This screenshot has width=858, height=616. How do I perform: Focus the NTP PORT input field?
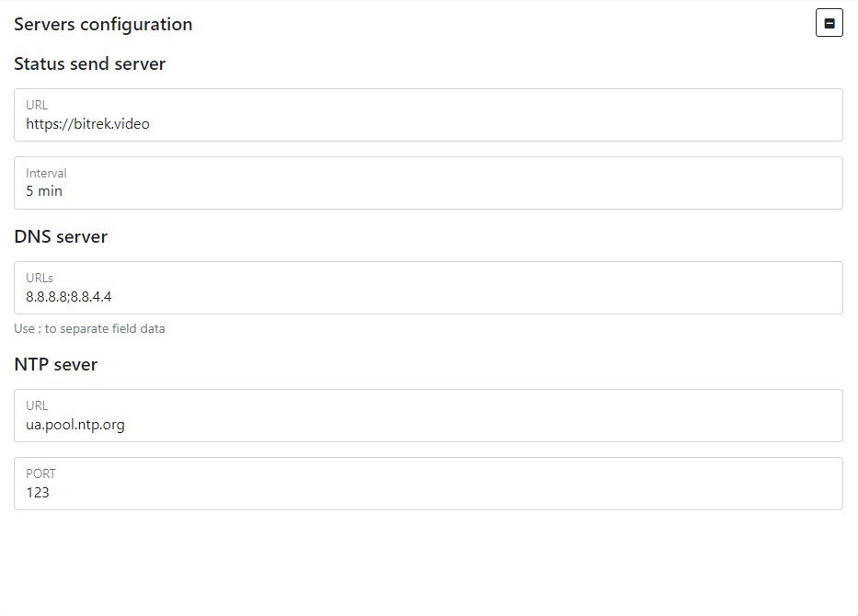[x=428, y=484]
